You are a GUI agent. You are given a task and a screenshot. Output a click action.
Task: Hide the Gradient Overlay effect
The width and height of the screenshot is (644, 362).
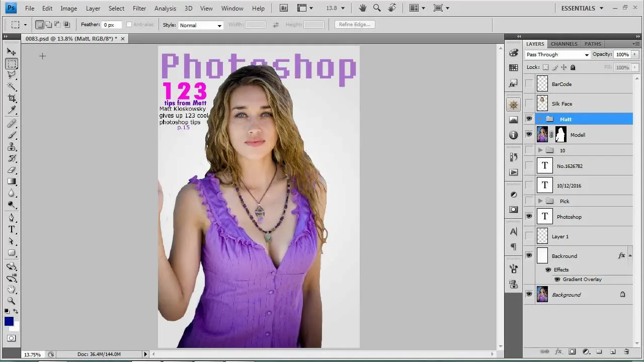(557, 280)
